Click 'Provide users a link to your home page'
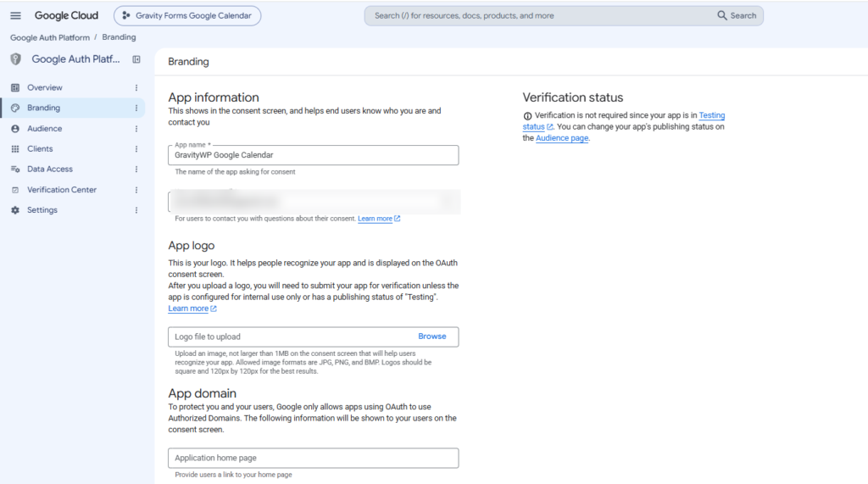The width and height of the screenshot is (868, 484). pos(233,475)
